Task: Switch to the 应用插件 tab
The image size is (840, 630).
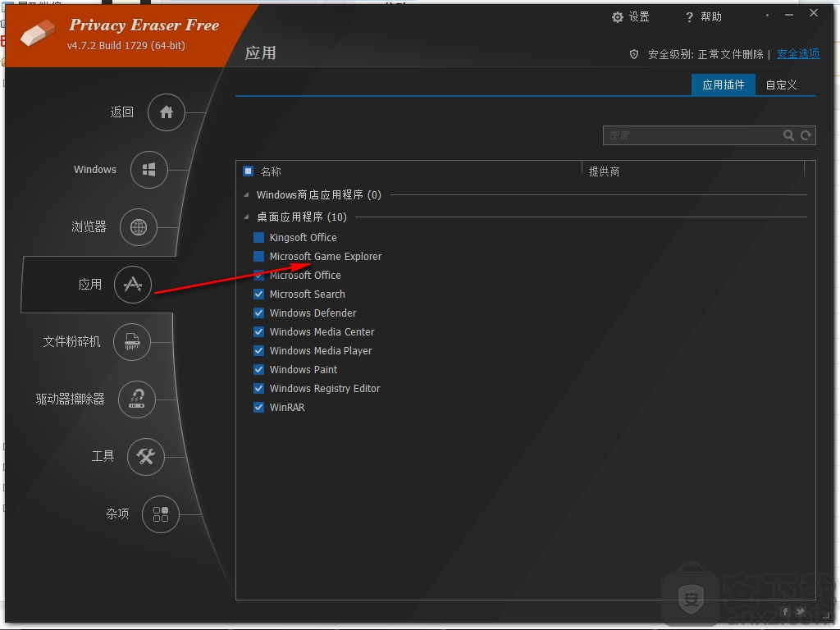Action: [724, 84]
